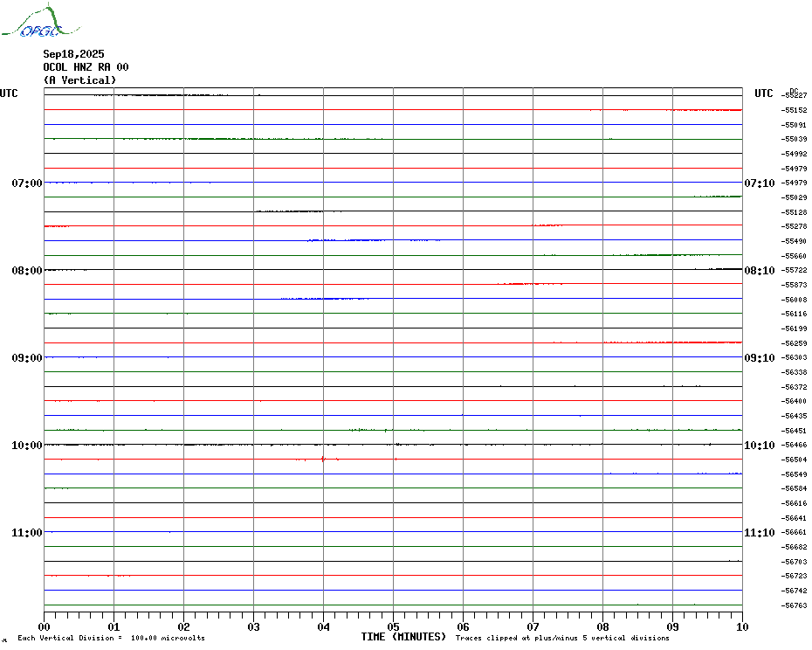Screen dimensions: 812x650
Task: Click the DC offset value -56641
Action: (x=795, y=518)
